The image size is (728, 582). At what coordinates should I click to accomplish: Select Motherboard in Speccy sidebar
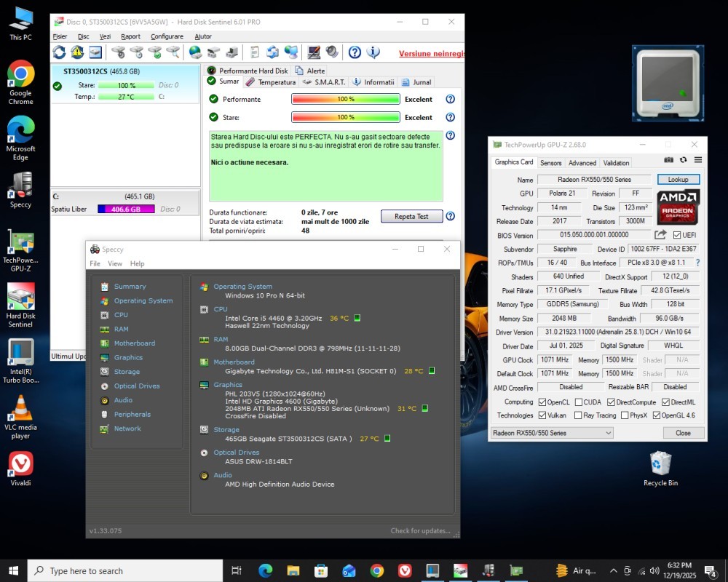[134, 343]
